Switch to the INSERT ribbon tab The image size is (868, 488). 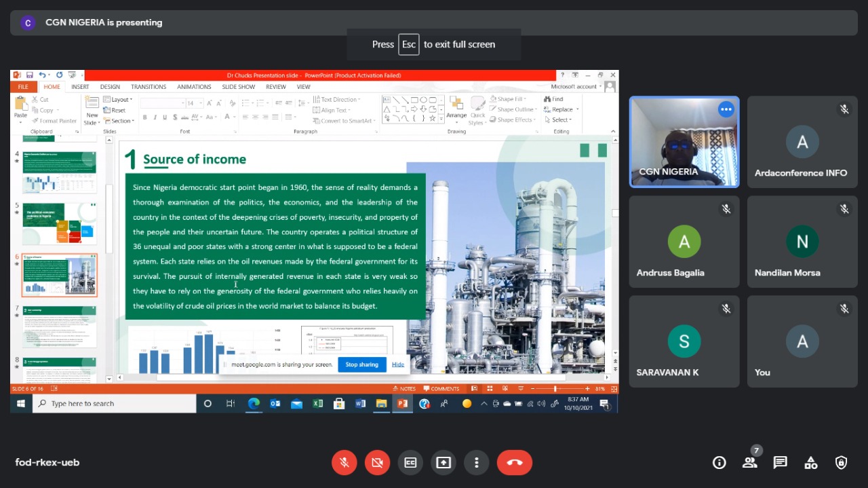coord(80,87)
